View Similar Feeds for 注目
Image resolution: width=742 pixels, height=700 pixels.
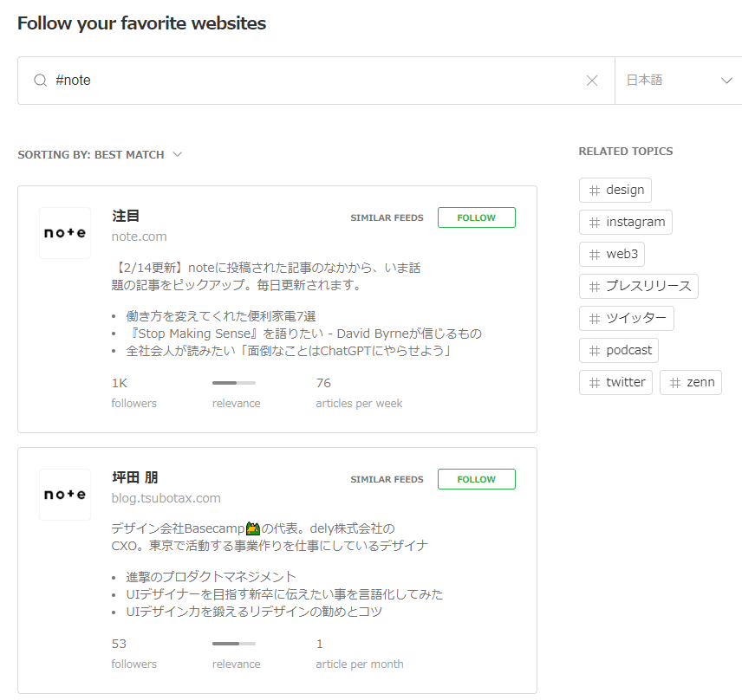click(x=387, y=217)
